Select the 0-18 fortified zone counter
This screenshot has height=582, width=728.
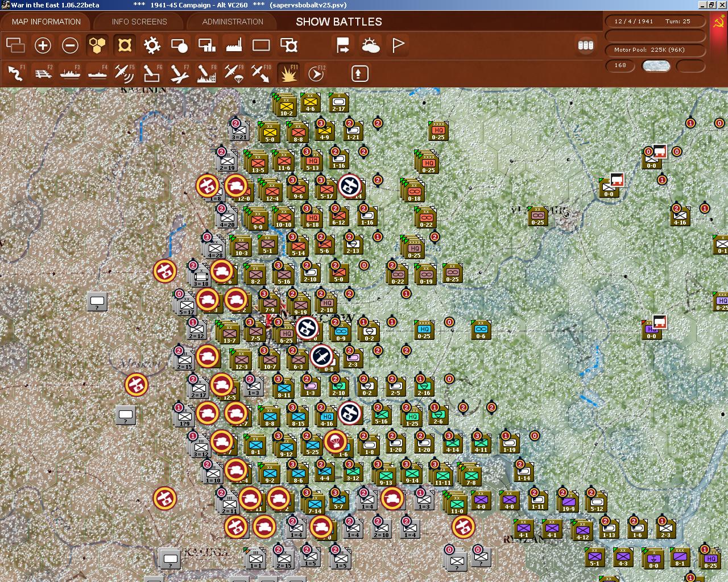coord(413,192)
